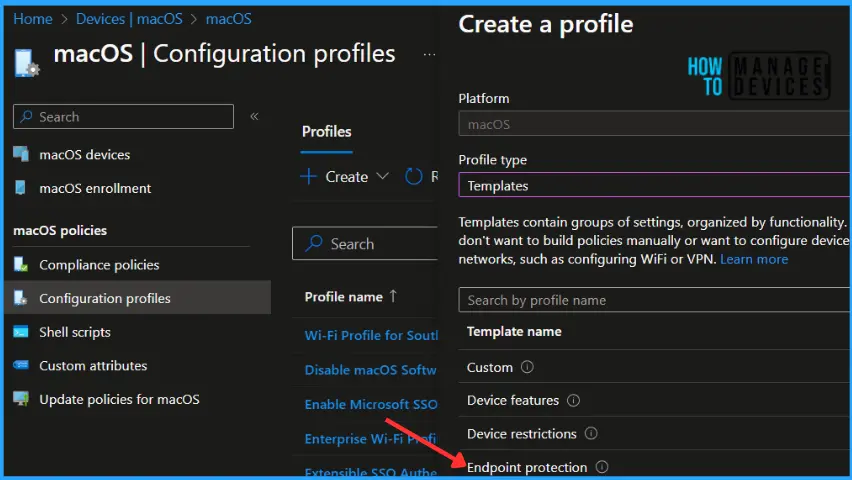Click the macOS page header device icon

pyautogui.click(x=26, y=63)
